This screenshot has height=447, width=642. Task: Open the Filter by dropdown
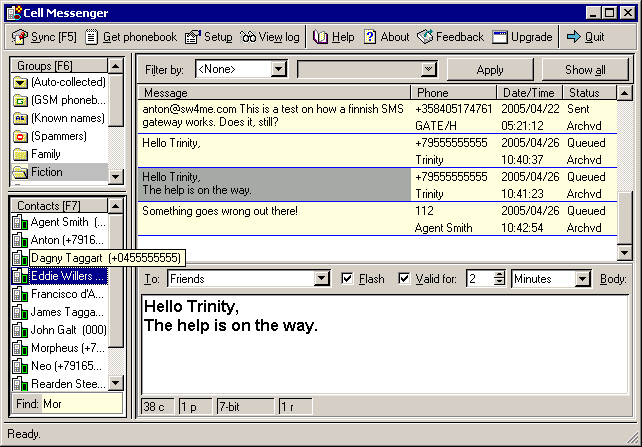[x=278, y=69]
